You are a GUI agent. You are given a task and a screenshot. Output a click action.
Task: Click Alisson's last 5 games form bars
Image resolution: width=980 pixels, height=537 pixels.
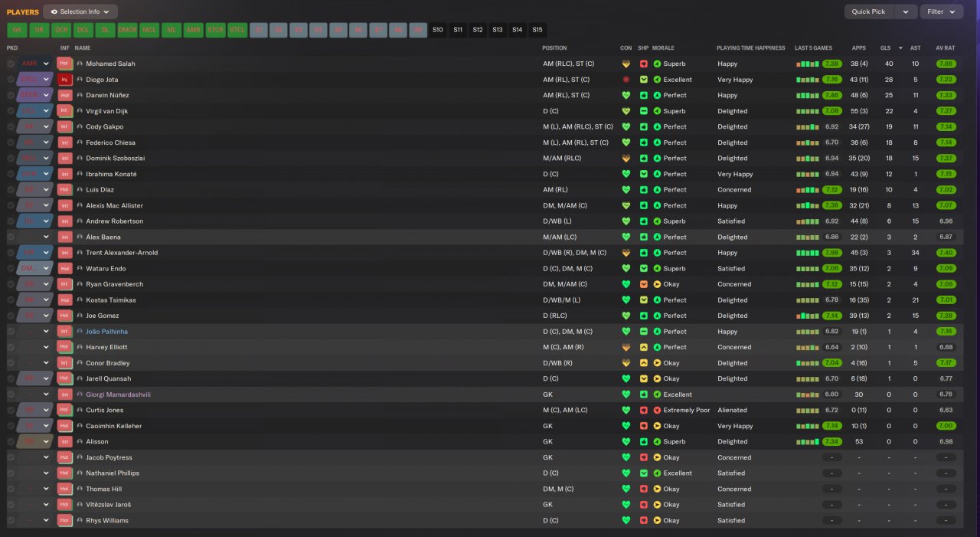point(807,442)
